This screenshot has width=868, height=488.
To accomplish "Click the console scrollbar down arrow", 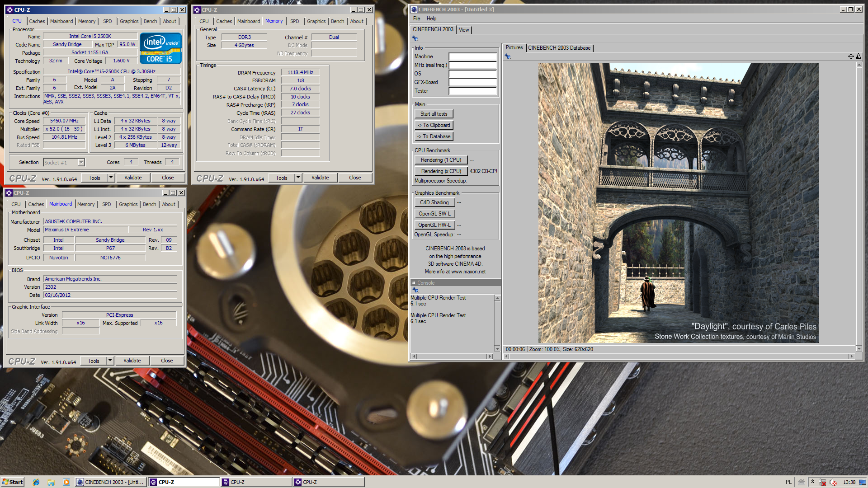I will point(497,348).
